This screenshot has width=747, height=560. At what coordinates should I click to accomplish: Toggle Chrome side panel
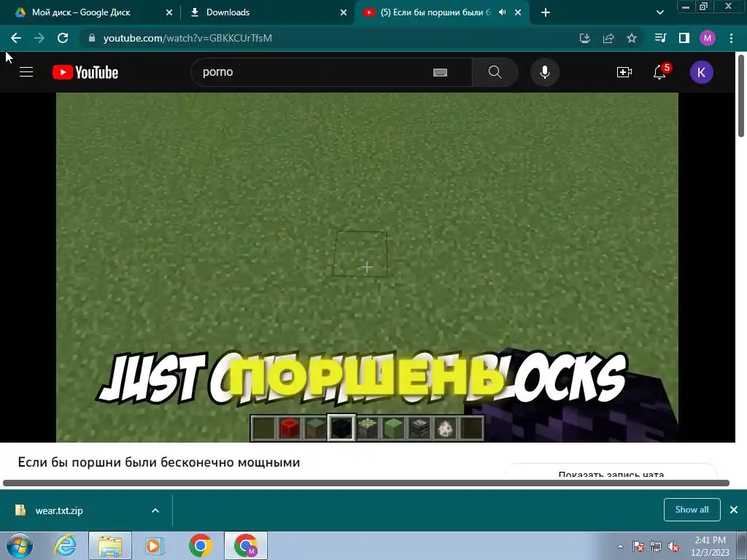(684, 38)
